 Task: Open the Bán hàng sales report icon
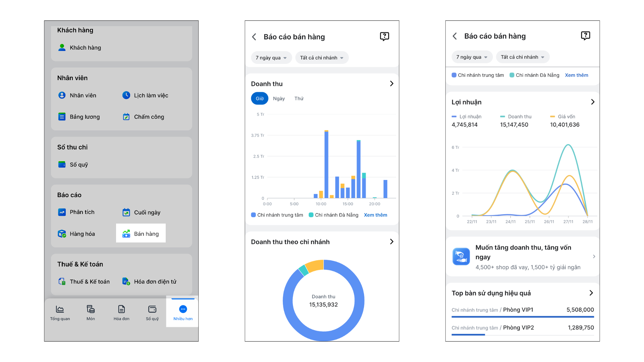(126, 234)
